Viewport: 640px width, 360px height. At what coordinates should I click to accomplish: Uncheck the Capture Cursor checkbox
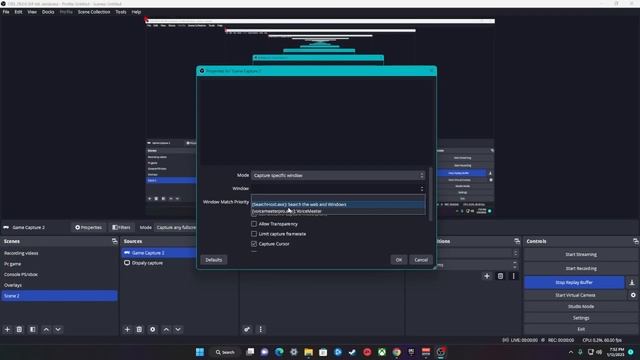[x=254, y=244]
